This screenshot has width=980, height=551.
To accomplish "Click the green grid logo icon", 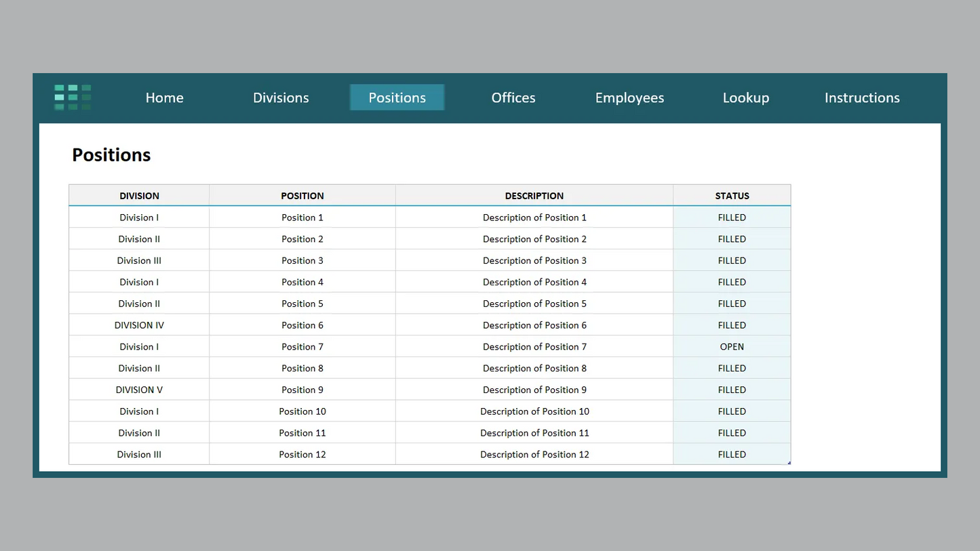I will (72, 97).
